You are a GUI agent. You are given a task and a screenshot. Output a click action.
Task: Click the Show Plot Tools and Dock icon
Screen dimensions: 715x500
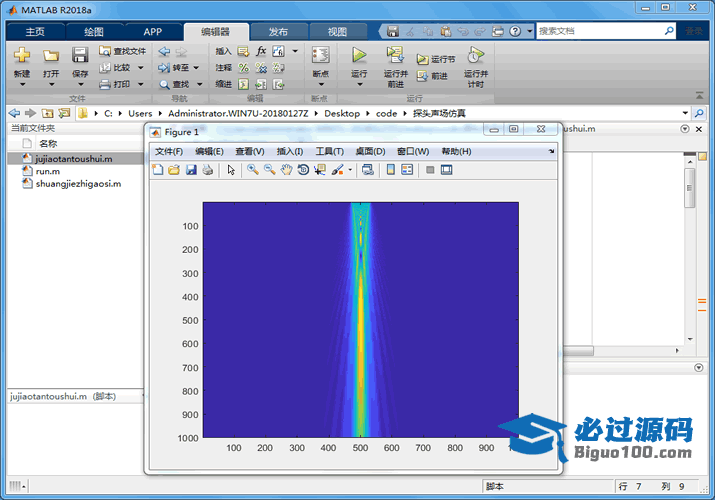(446, 170)
